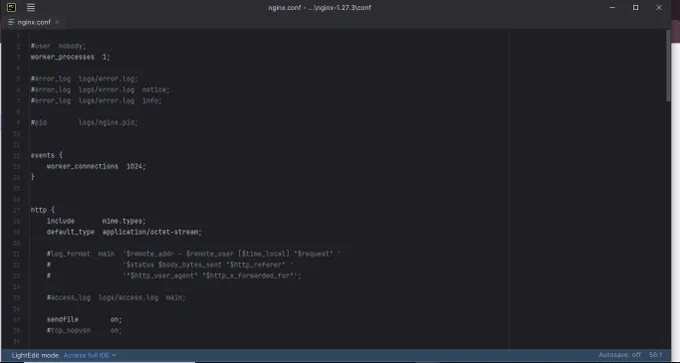Image resolution: width=680 pixels, height=363 pixels.
Task: Click the #pid logs/nginx.pid; comment
Action: [x=84, y=122]
